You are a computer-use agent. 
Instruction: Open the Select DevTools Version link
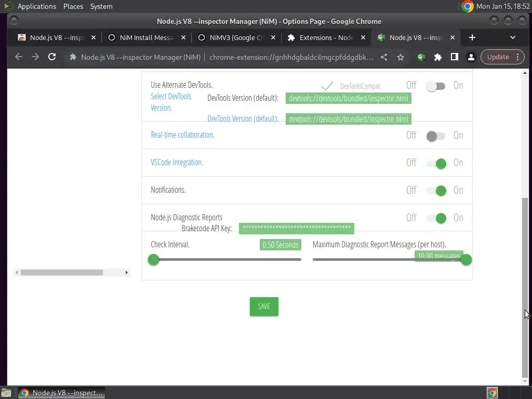tap(170, 102)
